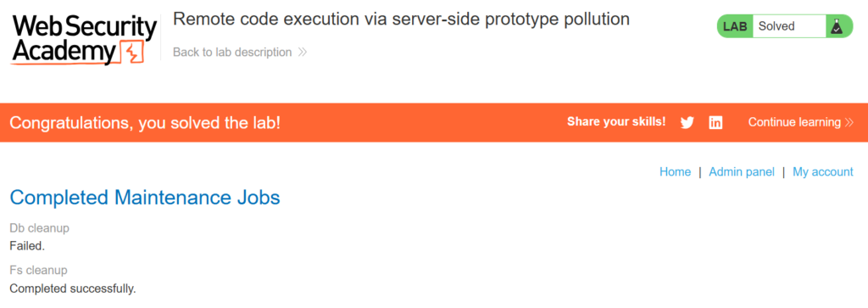868x308 pixels.
Task: Click the Solved status field
Action: coord(789,26)
